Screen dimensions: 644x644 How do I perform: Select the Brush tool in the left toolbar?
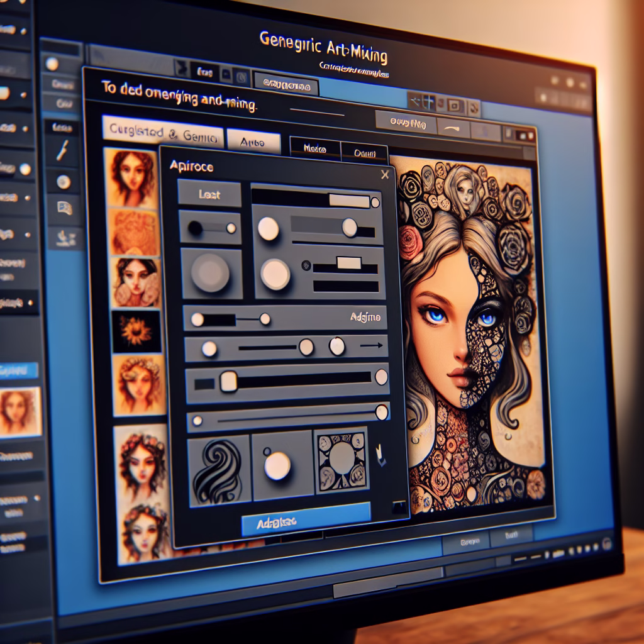pos(62,150)
